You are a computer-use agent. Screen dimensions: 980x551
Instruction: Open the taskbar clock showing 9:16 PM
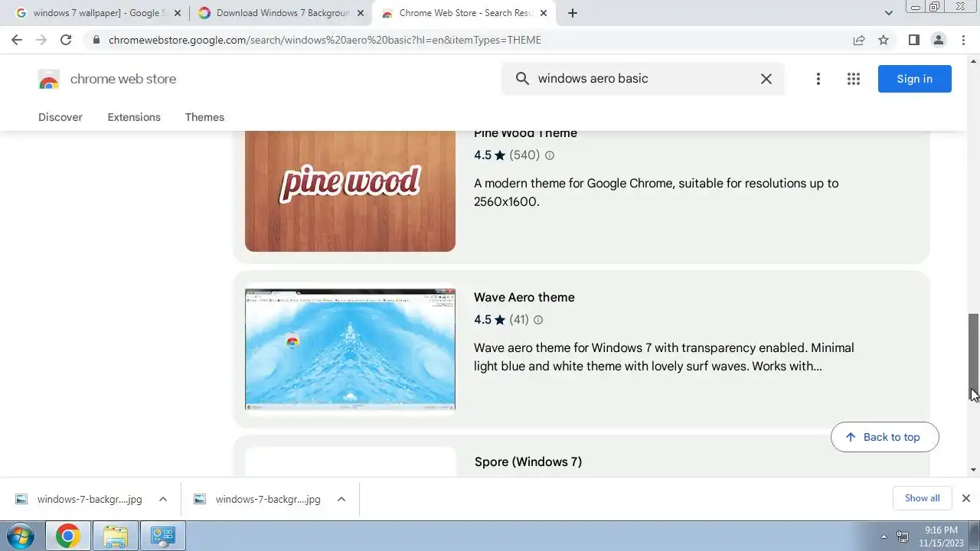pos(941,536)
